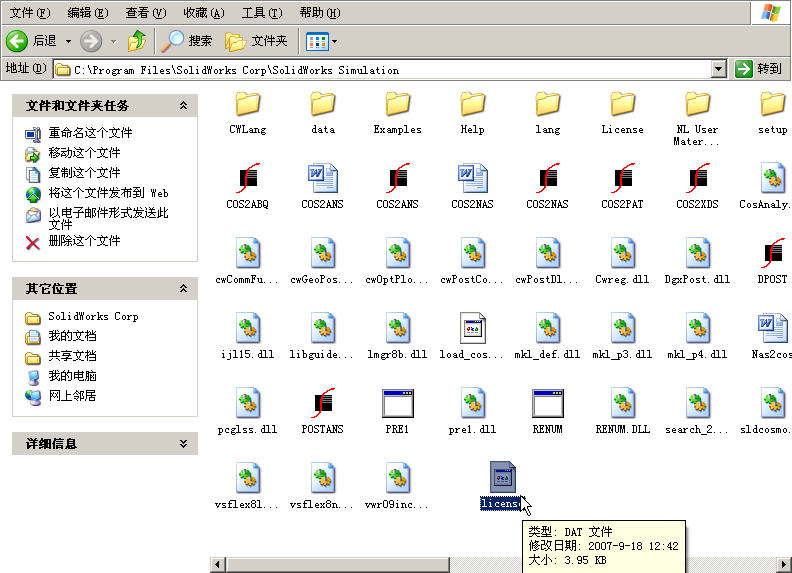Expand the address bar dropdown
792x573 pixels.
[x=718, y=69]
